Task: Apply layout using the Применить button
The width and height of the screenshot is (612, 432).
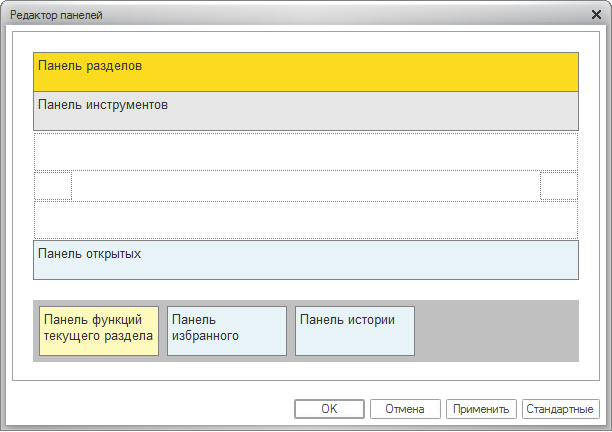Action: [x=481, y=409]
